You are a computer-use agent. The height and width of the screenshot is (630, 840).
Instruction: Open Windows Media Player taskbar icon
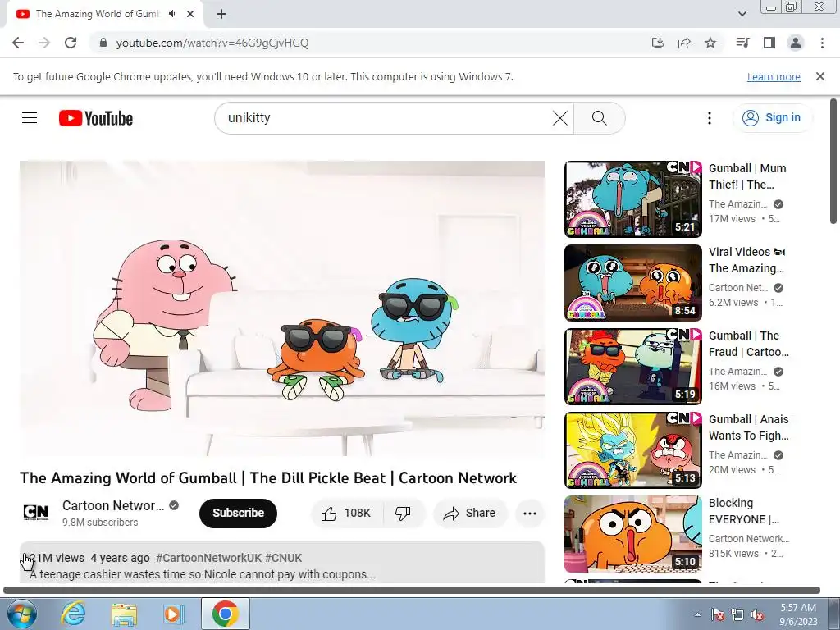point(173,614)
